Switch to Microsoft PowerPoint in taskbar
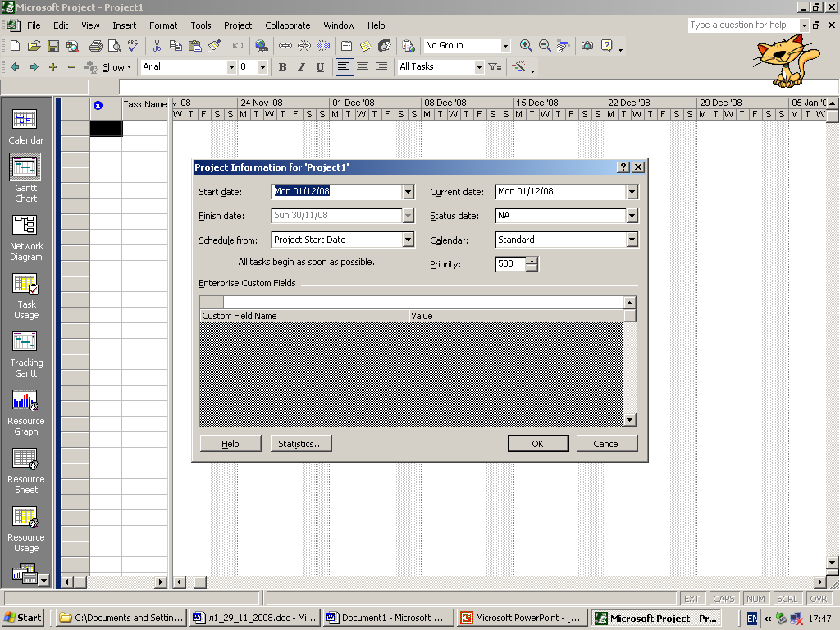 [522, 618]
